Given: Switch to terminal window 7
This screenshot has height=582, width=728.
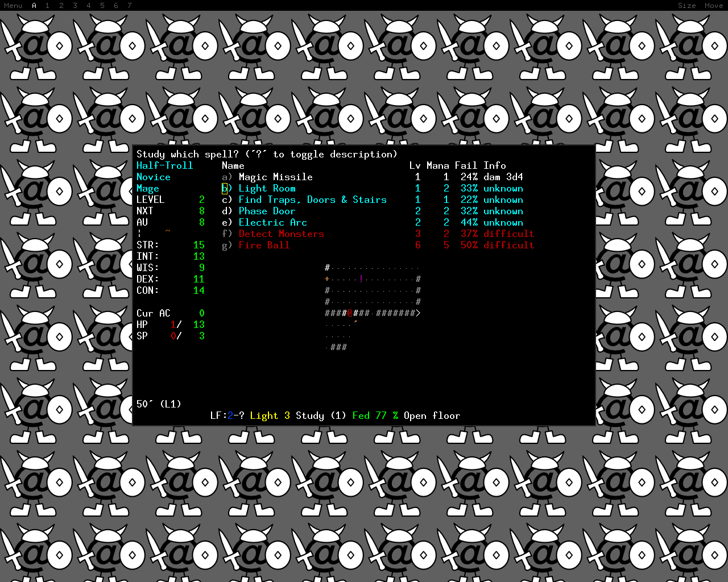Looking at the screenshot, I should pos(130,6).
